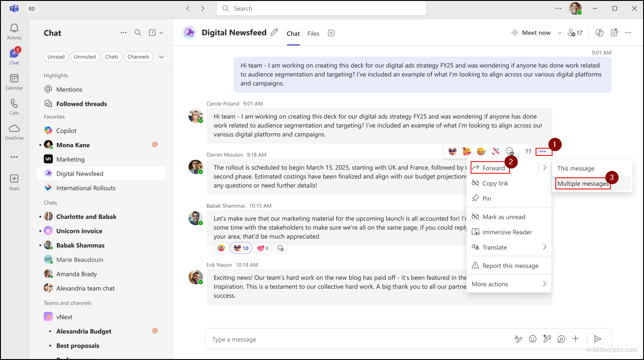
Task: Attach a file using the plus icon
Action: 575,339
